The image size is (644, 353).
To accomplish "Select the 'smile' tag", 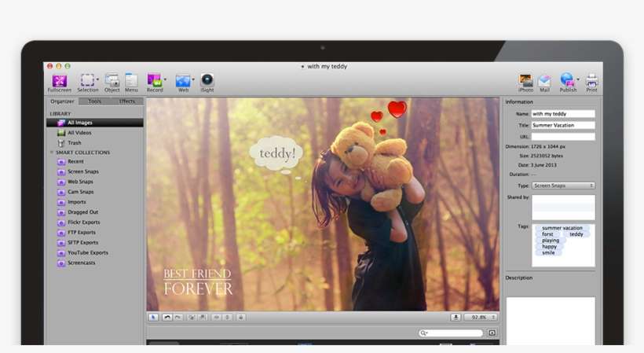I will point(548,252).
